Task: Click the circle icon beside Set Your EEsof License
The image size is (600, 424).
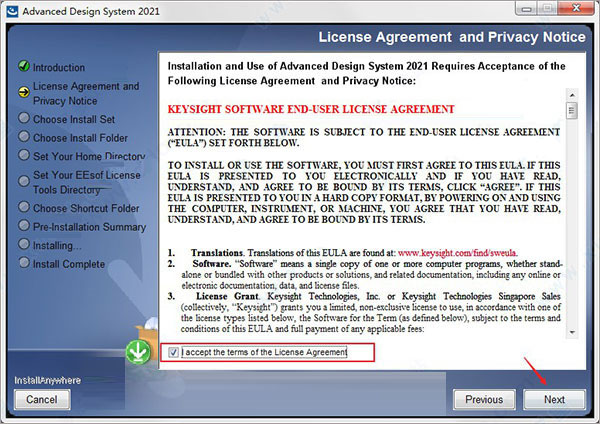Action: [24, 181]
